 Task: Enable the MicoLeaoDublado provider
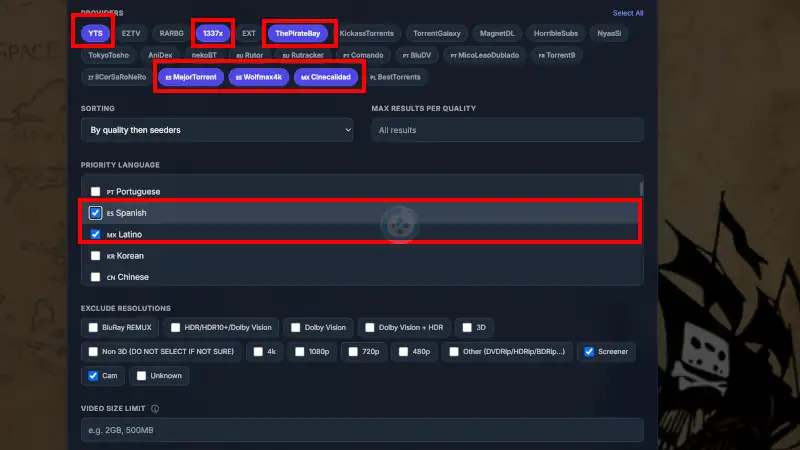(x=485, y=55)
